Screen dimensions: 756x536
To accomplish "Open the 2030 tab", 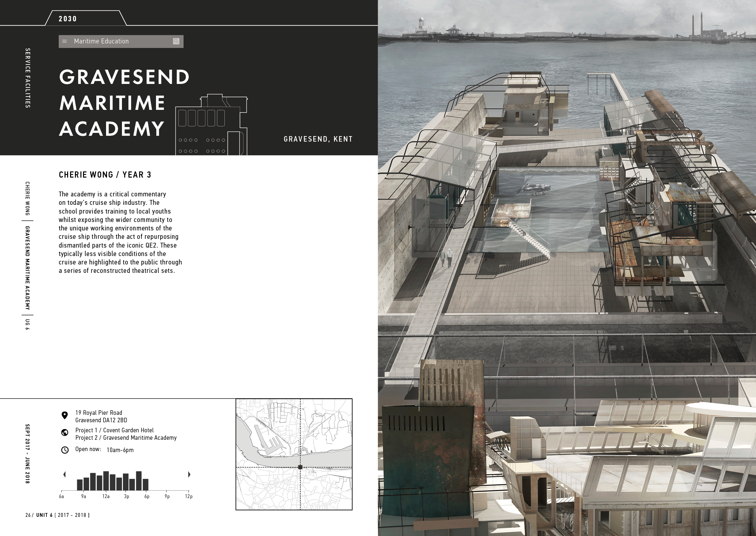I will (68, 19).
